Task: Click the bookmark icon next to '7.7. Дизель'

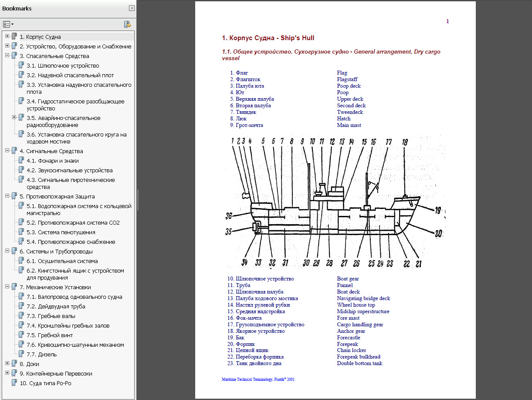Action: click(21, 354)
